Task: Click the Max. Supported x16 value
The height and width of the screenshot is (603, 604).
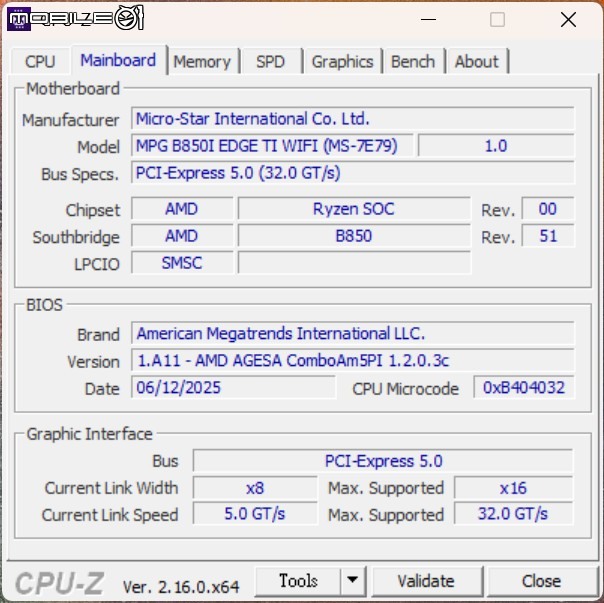Action: pos(513,488)
